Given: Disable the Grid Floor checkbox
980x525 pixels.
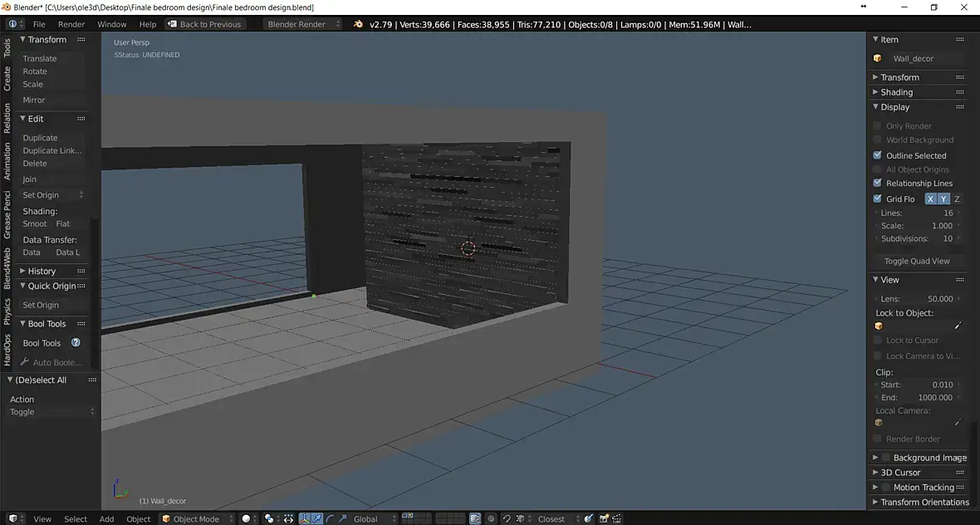Looking at the screenshot, I should coord(878,199).
